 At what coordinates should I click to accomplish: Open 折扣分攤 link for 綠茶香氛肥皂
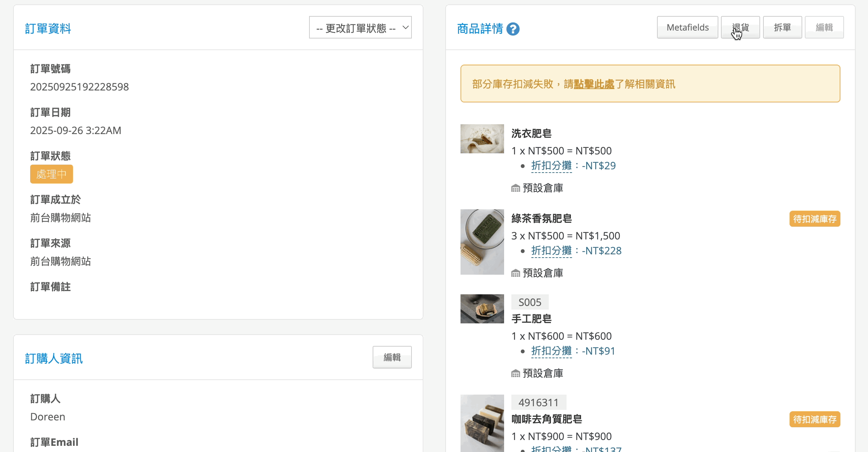pos(551,251)
